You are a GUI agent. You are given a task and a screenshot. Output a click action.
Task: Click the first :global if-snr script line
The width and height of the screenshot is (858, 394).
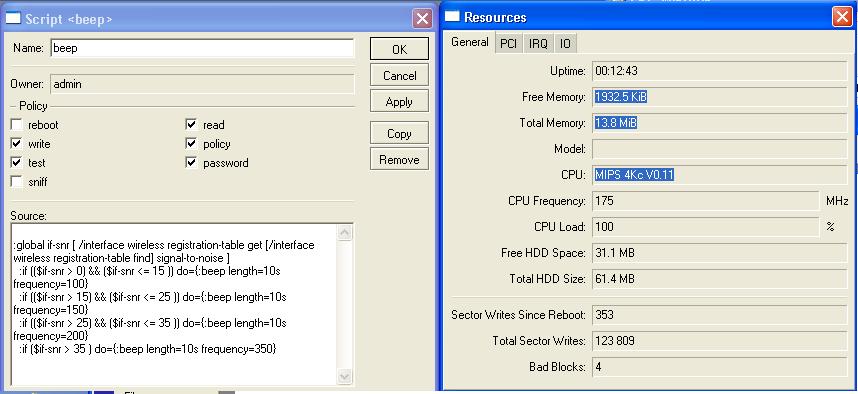pos(164,245)
